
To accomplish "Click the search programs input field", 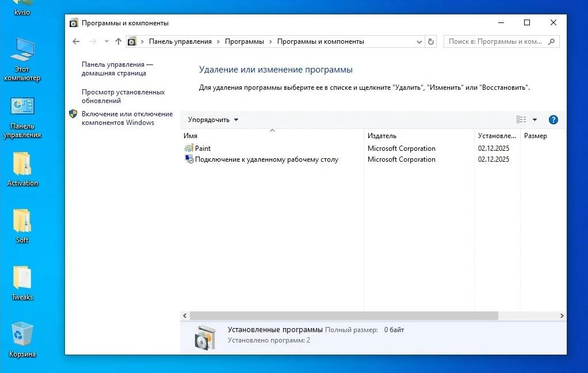I will point(495,41).
